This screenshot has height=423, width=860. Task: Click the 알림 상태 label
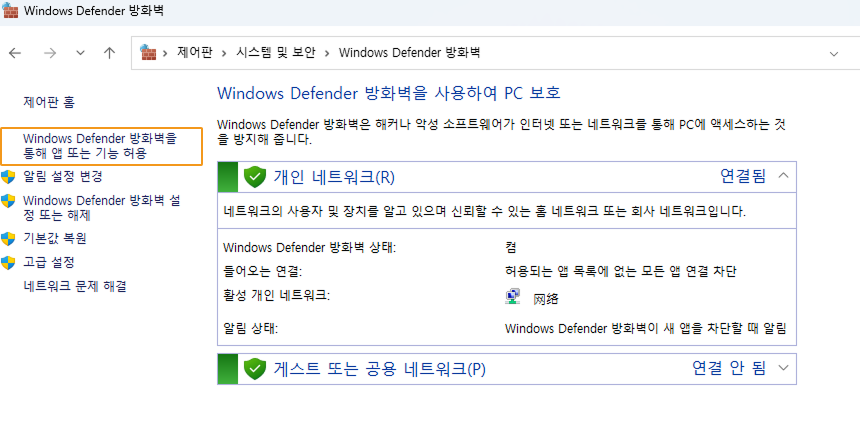click(x=251, y=329)
